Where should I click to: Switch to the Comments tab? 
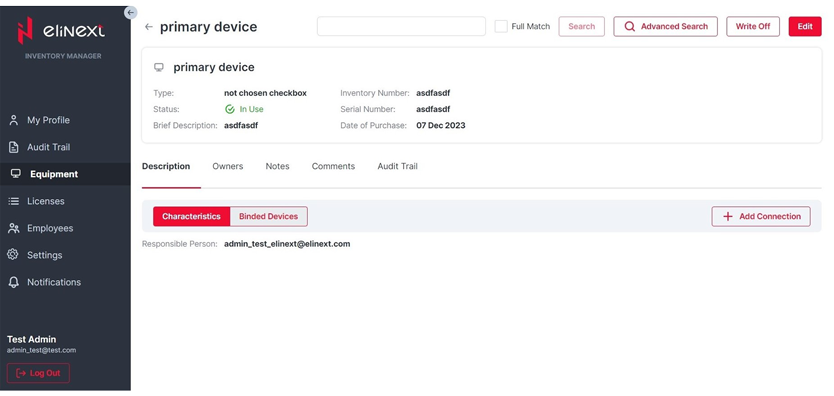(333, 166)
